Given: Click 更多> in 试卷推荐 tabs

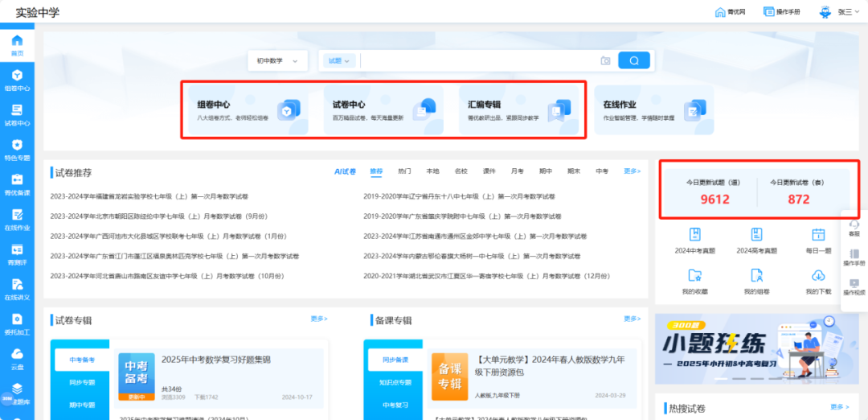Looking at the screenshot, I should tap(633, 171).
